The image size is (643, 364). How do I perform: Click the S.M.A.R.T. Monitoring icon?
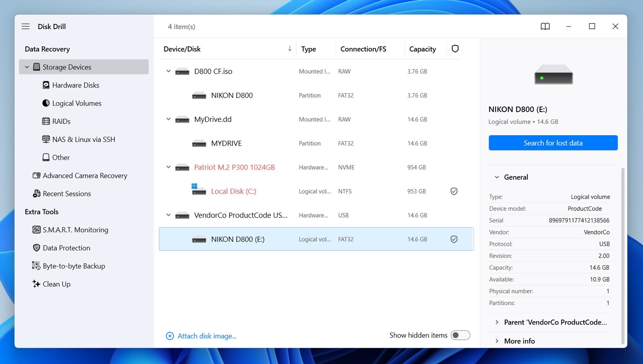tap(36, 230)
